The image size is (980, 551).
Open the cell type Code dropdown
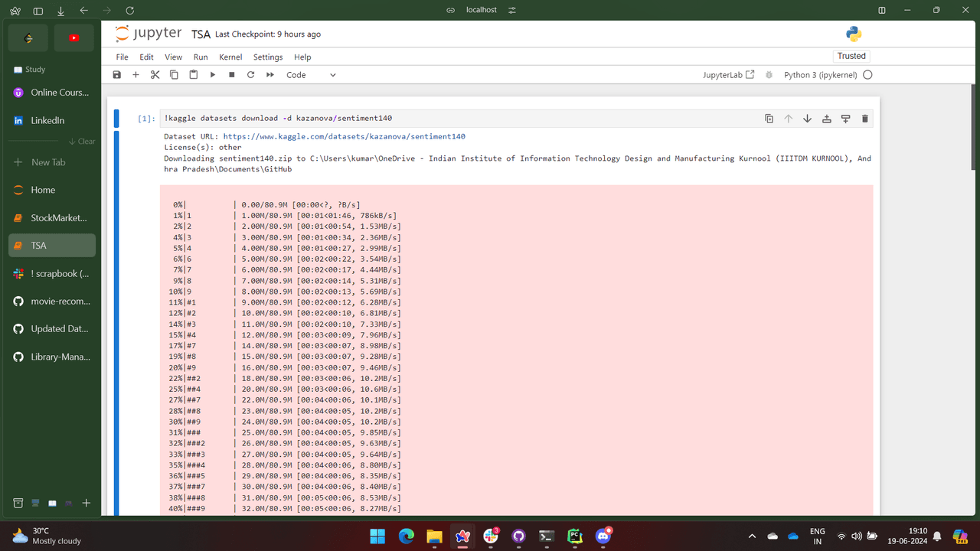pos(311,75)
